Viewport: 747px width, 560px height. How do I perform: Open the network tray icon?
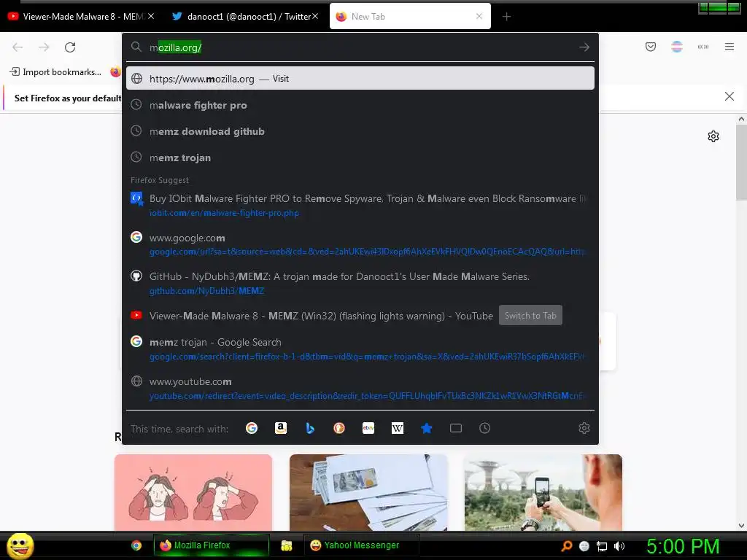coord(602,546)
